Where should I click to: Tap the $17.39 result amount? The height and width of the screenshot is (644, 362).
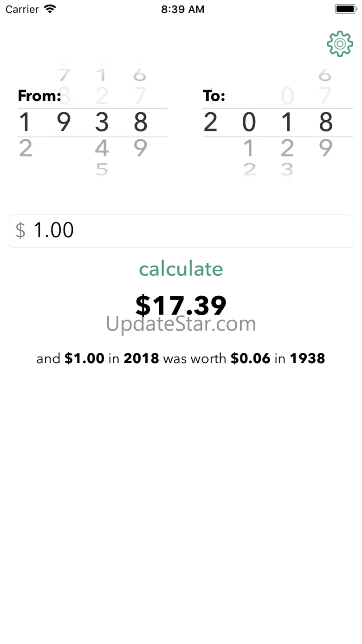(181, 304)
